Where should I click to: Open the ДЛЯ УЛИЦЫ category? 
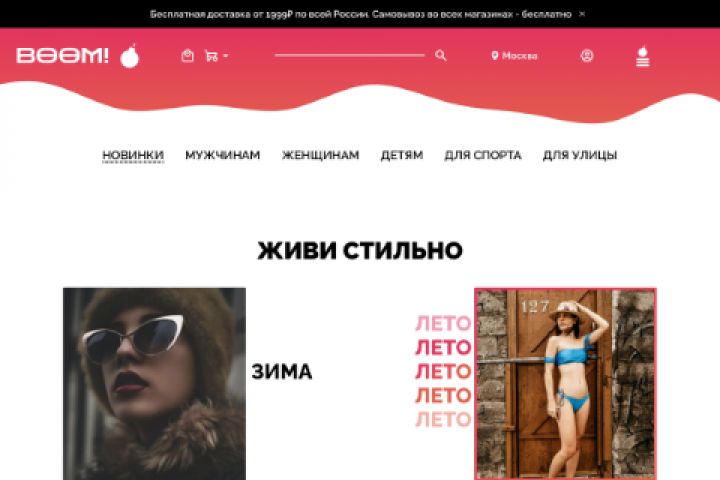tap(579, 155)
